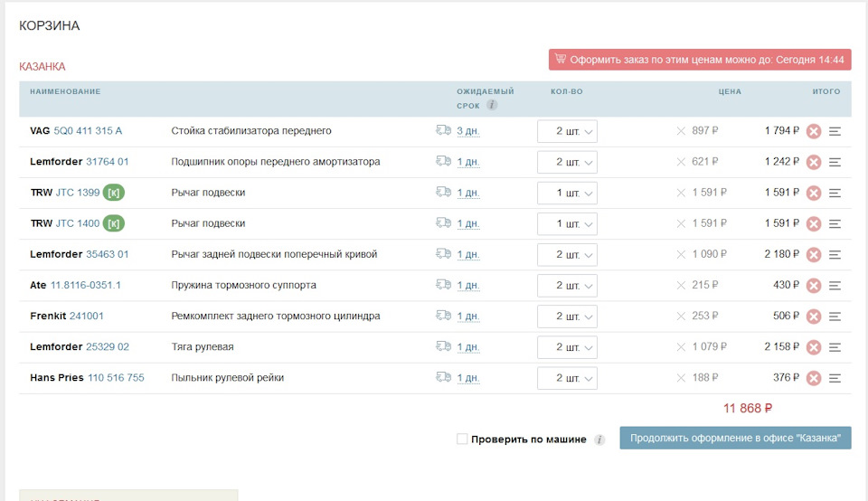Open row menu for Lemforder 25329 02
This screenshot has height=501, width=868.
(835, 347)
